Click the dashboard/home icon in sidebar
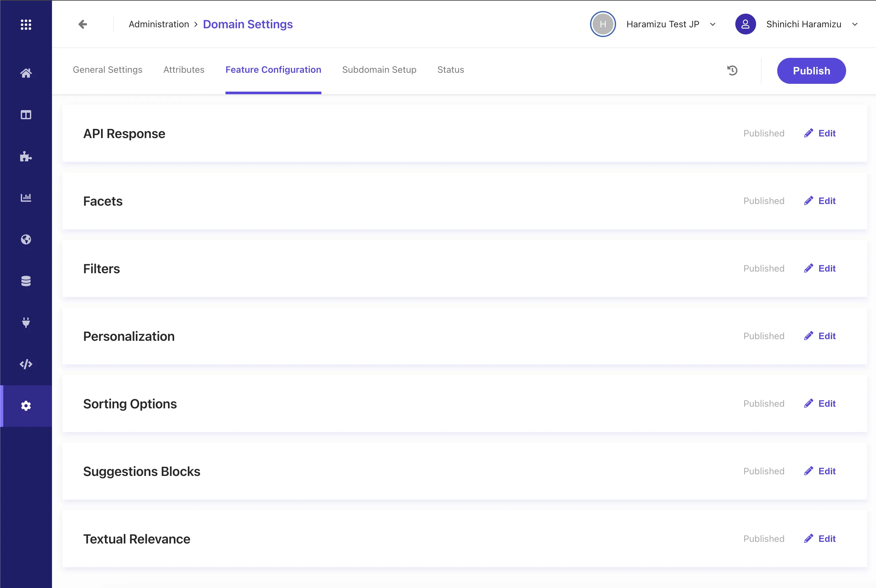The image size is (876, 588). [26, 73]
